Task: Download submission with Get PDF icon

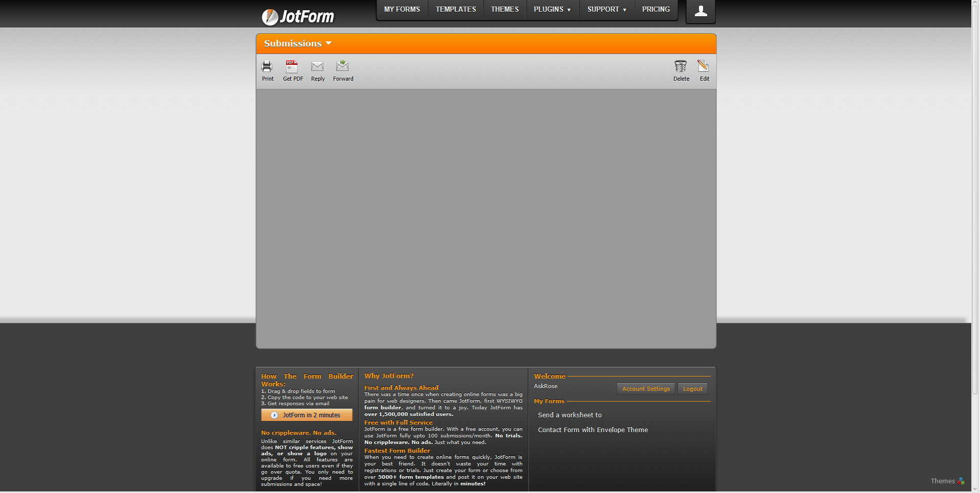Action: click(292, 66)
